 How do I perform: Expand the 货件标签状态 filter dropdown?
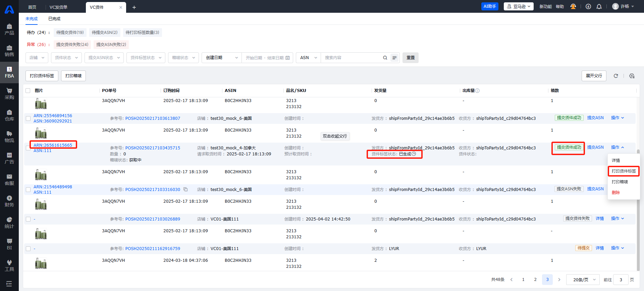pos(146,58)
